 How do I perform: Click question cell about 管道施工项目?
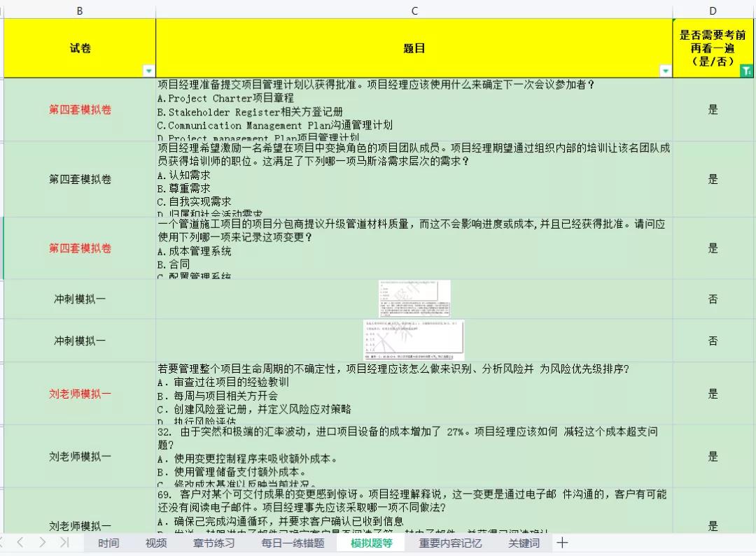coord(414,248)
